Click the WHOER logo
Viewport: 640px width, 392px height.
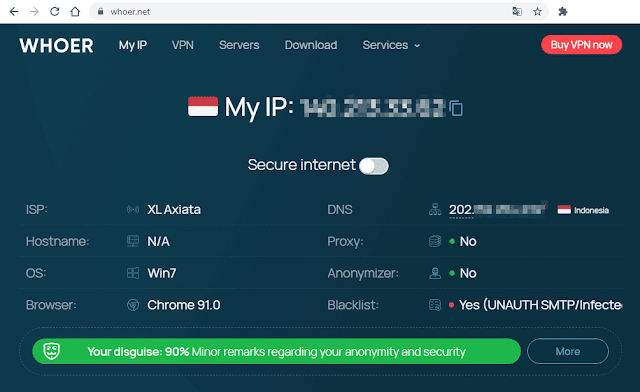click(x=56, y=45)
